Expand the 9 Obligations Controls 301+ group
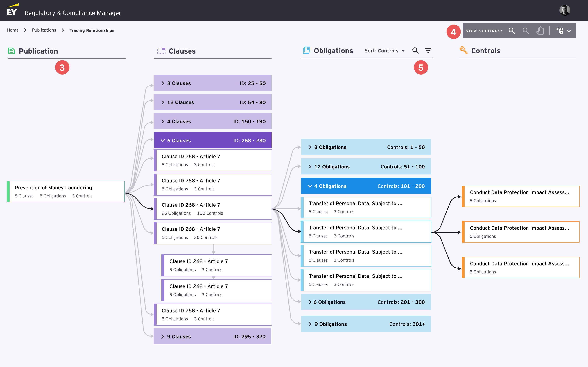 pyautogui.click(x=310, y=324)
